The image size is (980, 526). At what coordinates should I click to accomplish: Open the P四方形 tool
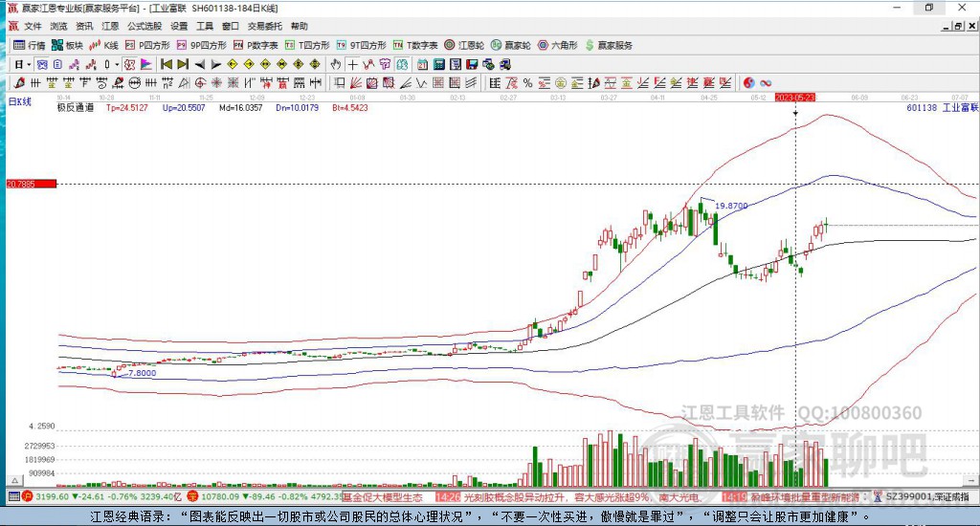(x=147, y=45)
